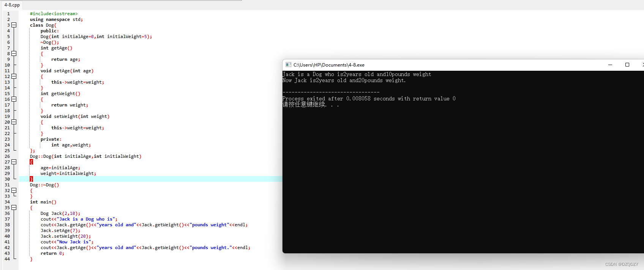The width and height of the screenshot is (644, 270).
Task: Click 'return 0;' statement
Action: point(52,253)
